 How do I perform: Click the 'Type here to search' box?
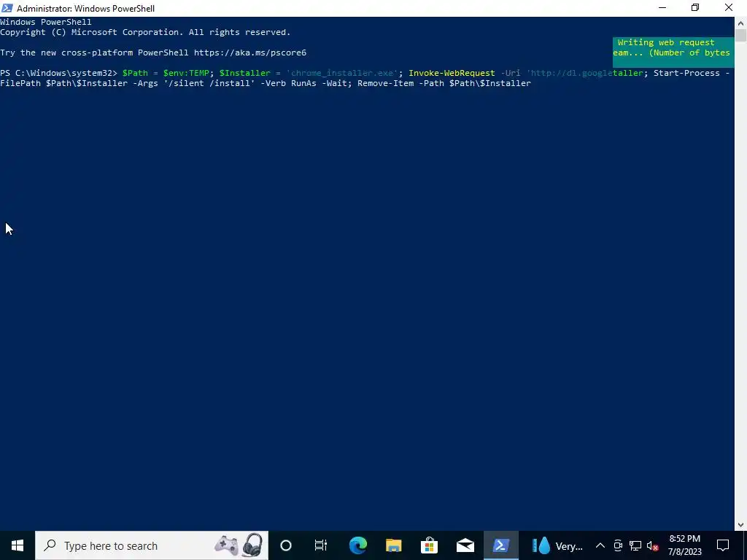[x=152, y=545]
